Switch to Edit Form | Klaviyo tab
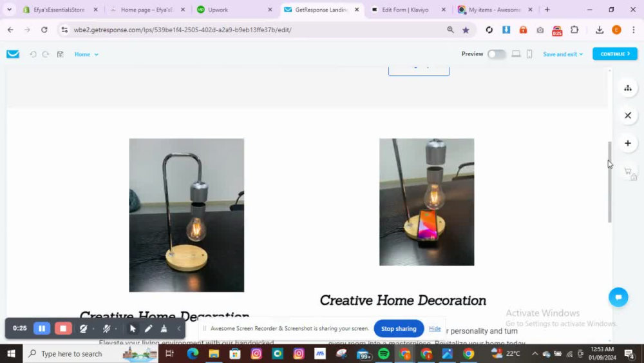 [x=405, y=10]
